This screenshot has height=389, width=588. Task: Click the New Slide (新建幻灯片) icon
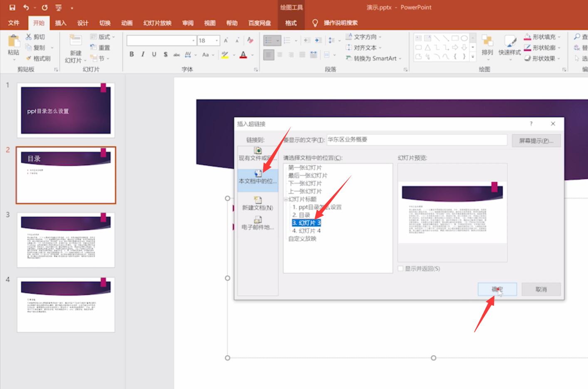click(75, 41)
